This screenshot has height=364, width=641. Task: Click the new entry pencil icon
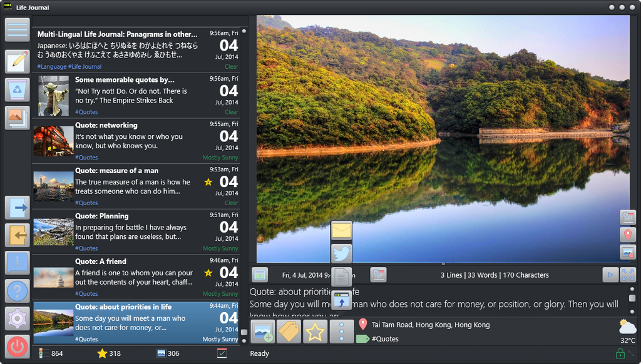click(18, 61)
